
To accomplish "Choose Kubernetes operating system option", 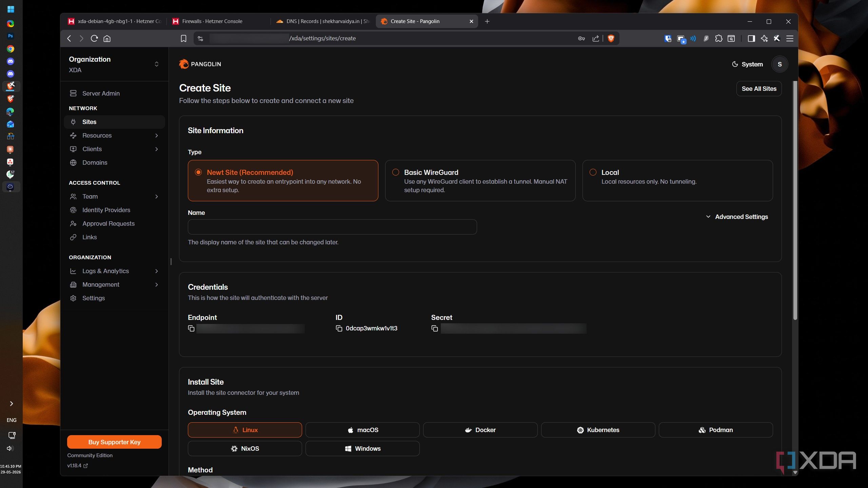I will [598, 430].
